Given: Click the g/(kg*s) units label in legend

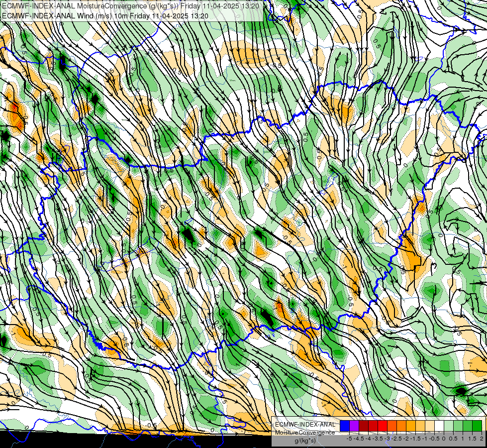Looking at the screenshot, I should click(305, 441).
